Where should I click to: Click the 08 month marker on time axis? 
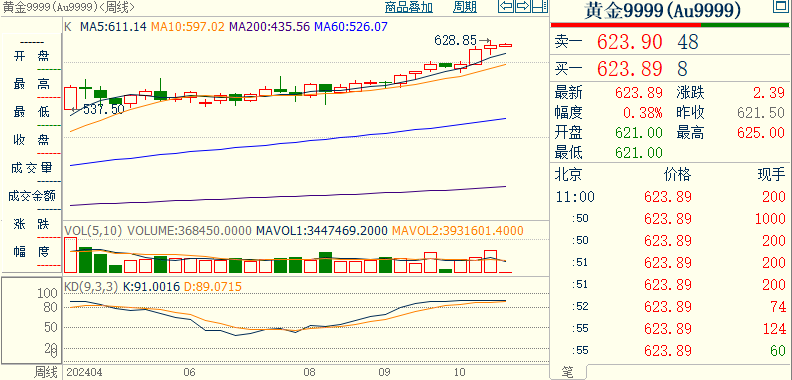point(309,372)
